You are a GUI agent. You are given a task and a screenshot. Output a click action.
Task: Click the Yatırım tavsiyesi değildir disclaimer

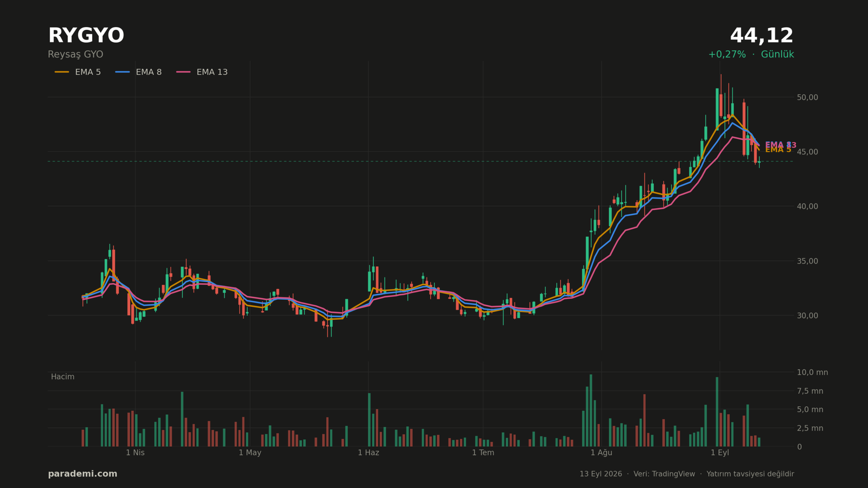750,474
